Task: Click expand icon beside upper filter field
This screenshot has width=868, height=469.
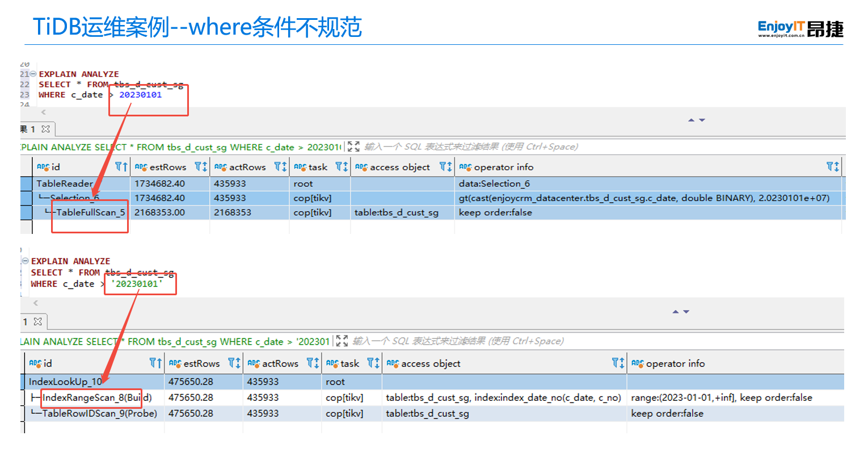Action: [x=353, y=147]
